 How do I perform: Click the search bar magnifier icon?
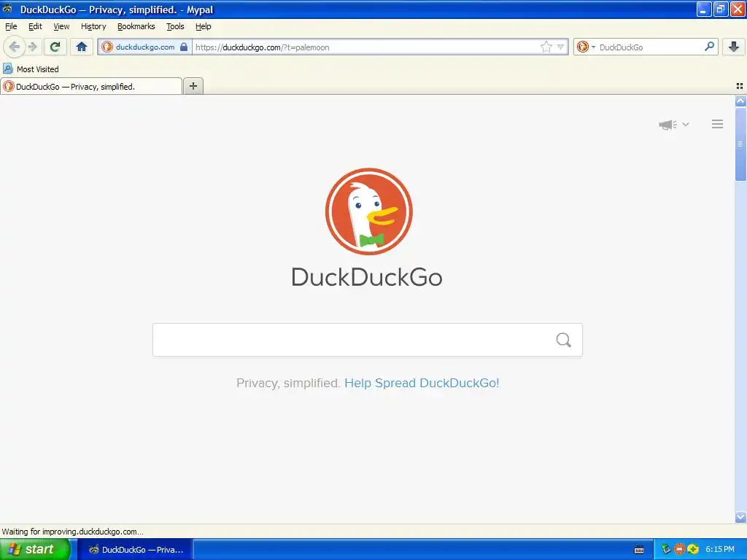click(709, 47)
